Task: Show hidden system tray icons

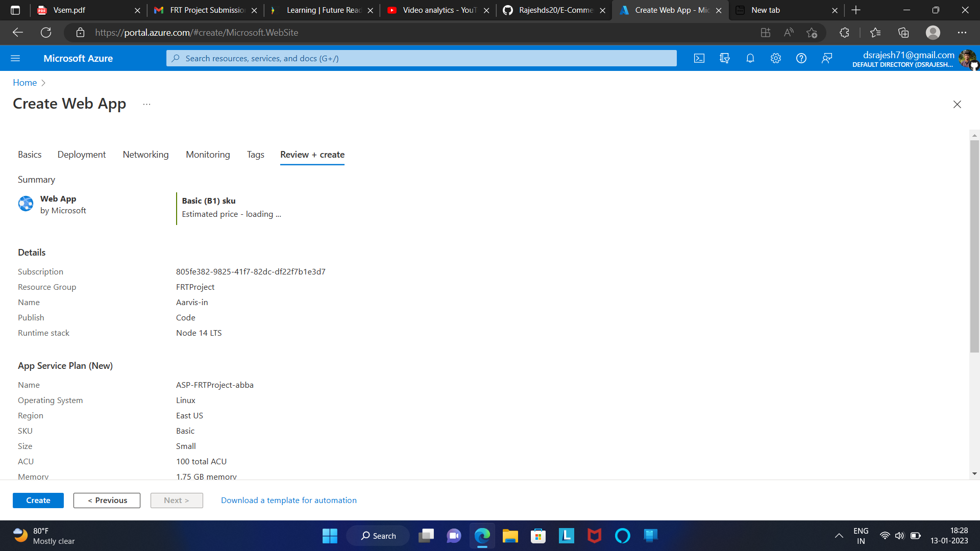Action: pyautogui.click(x=839, y=536)
